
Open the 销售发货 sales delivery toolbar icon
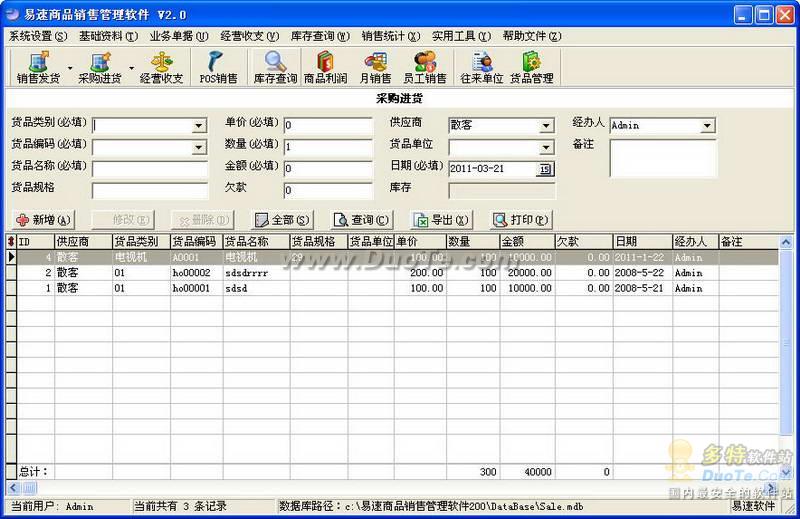tap(38, 68)
